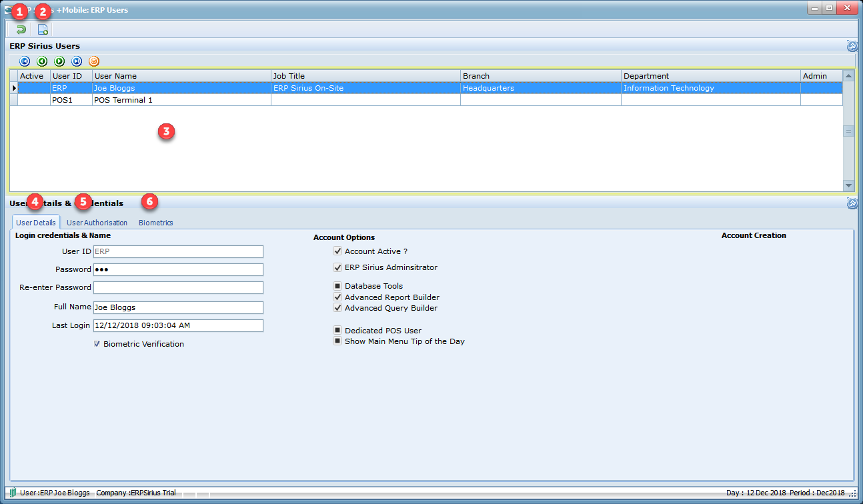Open the User Authorisation tab
The width and height of the screenshot is (863, 504).
97,223
